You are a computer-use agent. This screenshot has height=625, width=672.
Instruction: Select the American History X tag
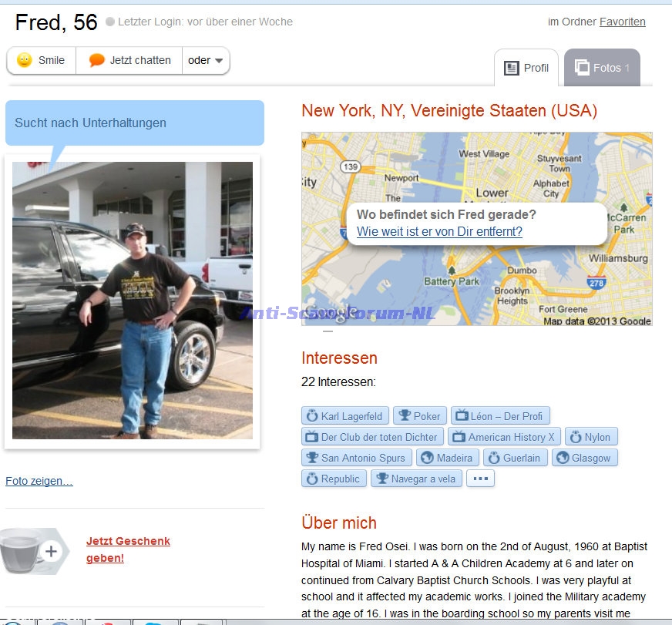pos(504,437)
